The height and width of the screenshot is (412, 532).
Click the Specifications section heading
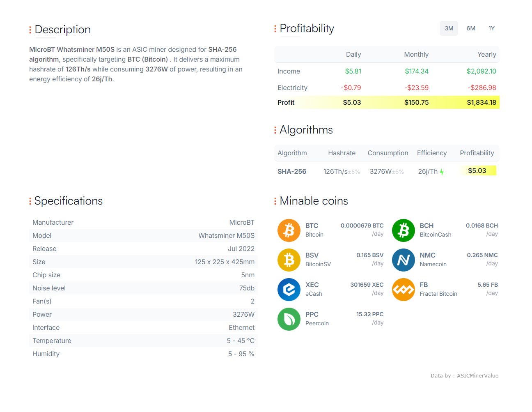[69, 201]
